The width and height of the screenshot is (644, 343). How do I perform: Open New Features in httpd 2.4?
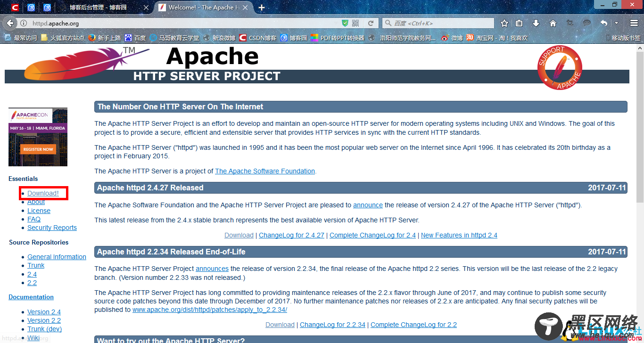[459, 235]
